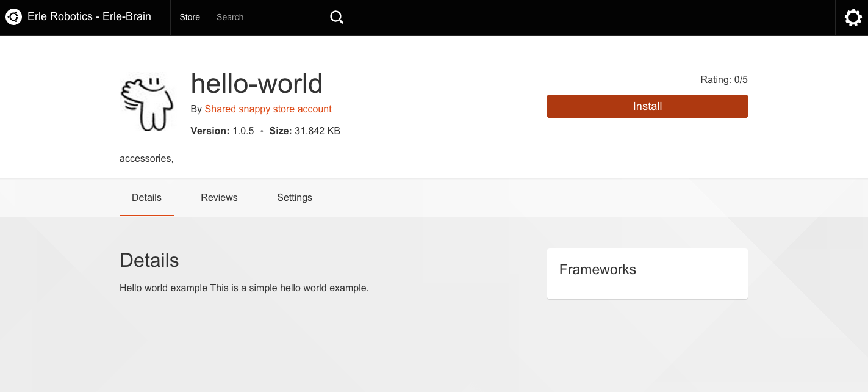Focus the Search input field
The height and width of the screenshot is (392, 868).
pyautogui.click(x=268, y=17)
